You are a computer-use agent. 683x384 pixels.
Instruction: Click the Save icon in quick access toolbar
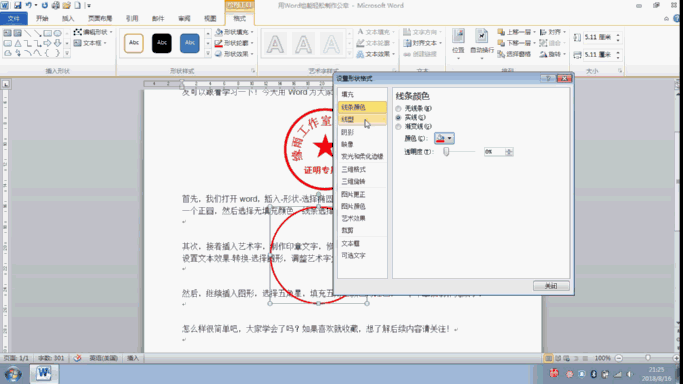point(17,5)
